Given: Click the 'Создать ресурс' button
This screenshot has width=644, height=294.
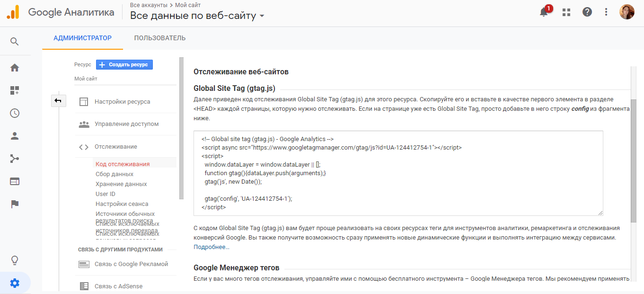Looking at the screenshot, I should pos(124,64).
